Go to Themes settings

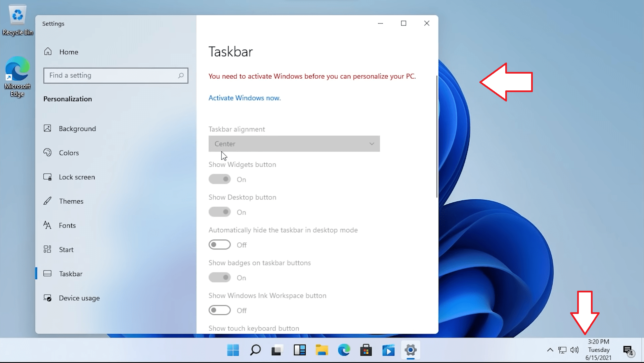71,201
